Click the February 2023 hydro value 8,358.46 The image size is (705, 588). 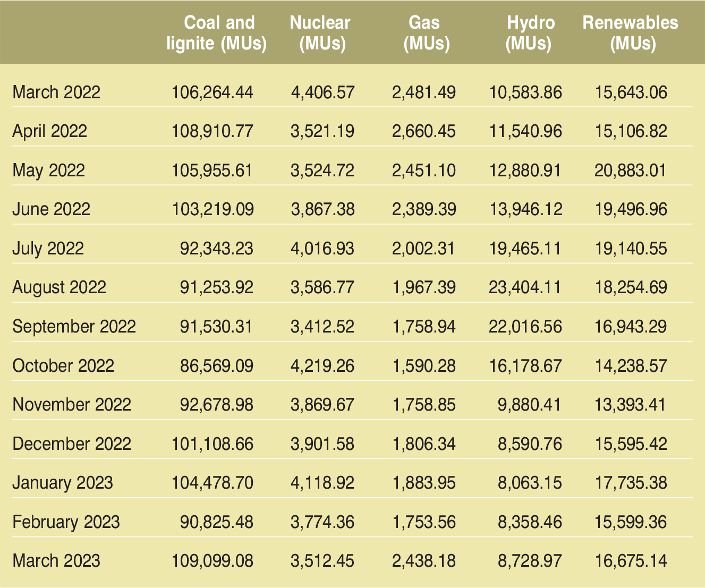point(529,522)
